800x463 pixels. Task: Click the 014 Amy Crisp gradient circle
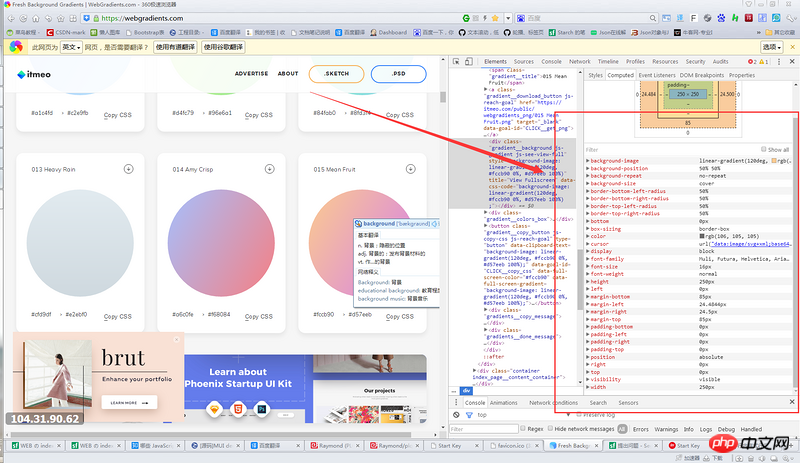221,243
